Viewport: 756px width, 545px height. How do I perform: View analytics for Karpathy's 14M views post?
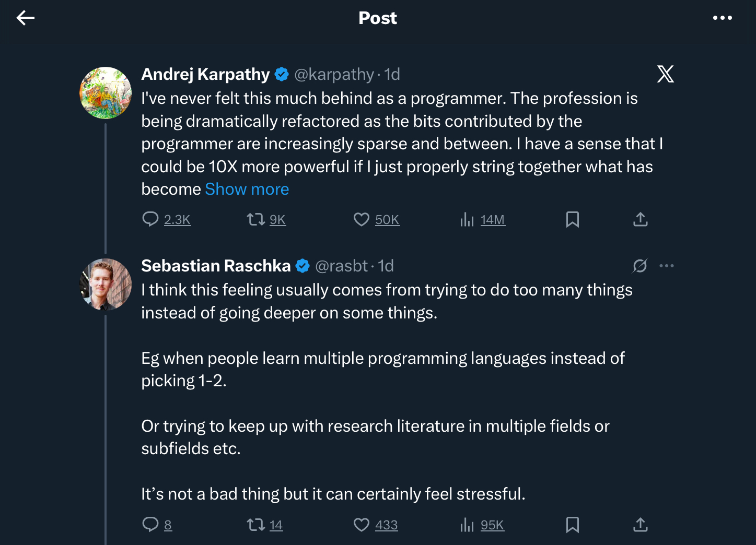(467, 219)
